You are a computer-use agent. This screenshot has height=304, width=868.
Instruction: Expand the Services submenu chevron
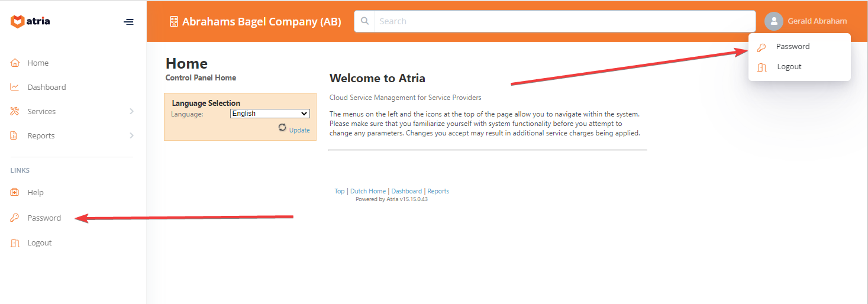(131, 111)
